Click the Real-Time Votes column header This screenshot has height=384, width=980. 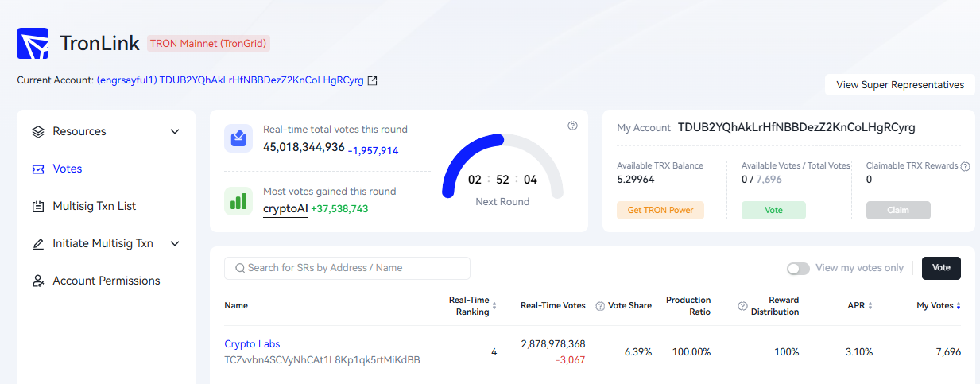[552, 306]
